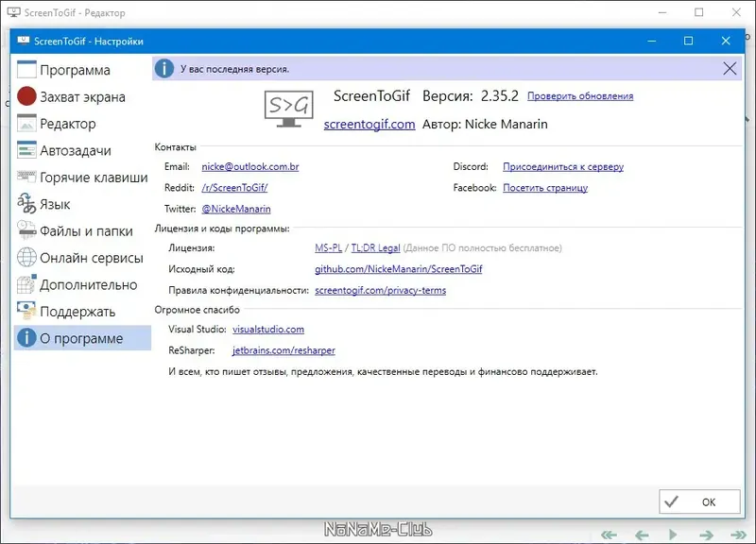This screenshot has height=544, width=756.
Task: Click the Язык translation icon
Action: click(x=26, y=203)
